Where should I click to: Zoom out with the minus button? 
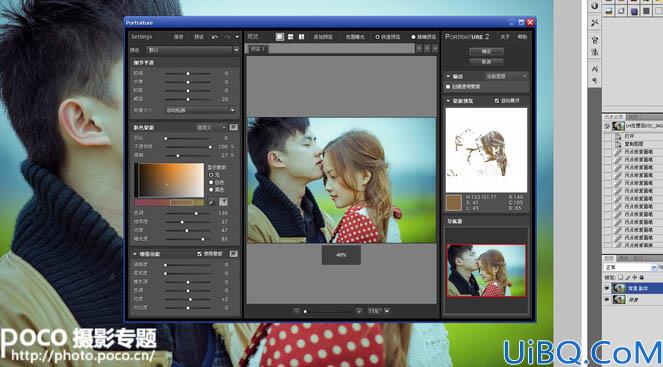[296, 311]
